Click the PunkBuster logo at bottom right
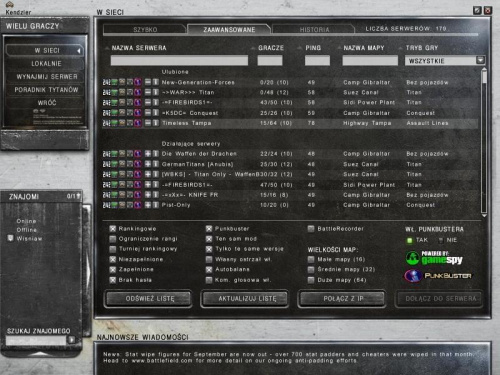The height and width of the screenshot is (375, 500). coord(438,276)
